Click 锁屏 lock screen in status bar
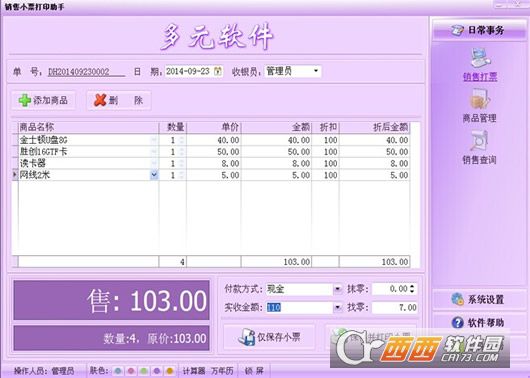530x378 pixels. tap(254, 371)
